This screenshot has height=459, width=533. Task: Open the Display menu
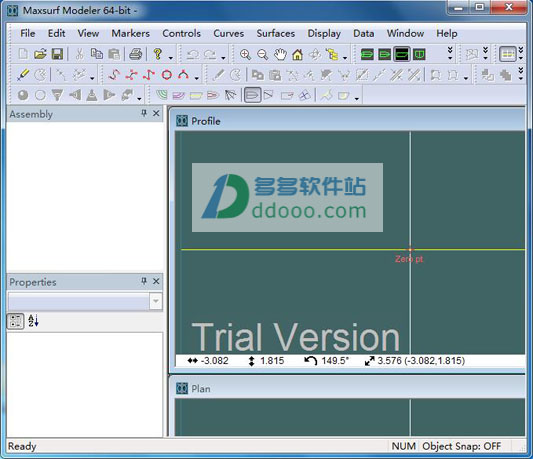point(324,33)
